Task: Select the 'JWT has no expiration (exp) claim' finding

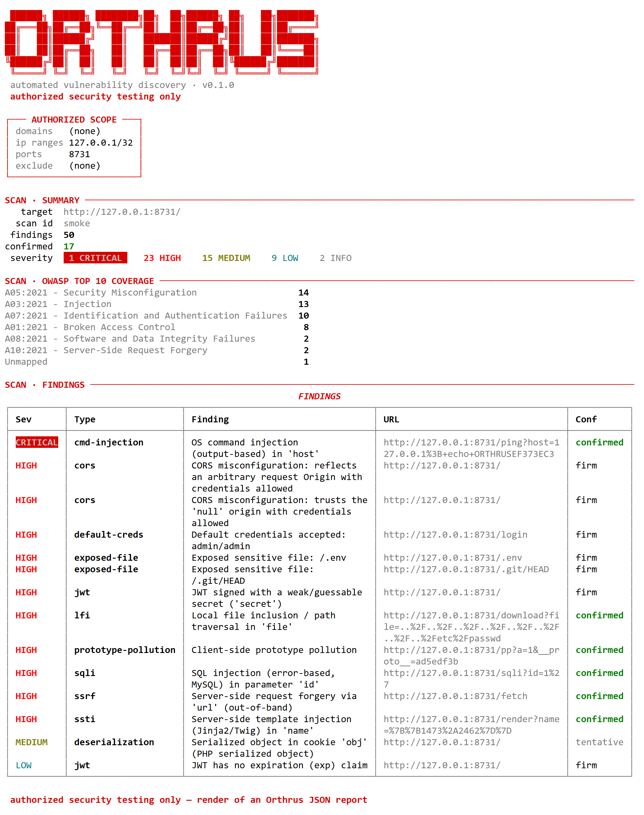Action: [279, 765]
